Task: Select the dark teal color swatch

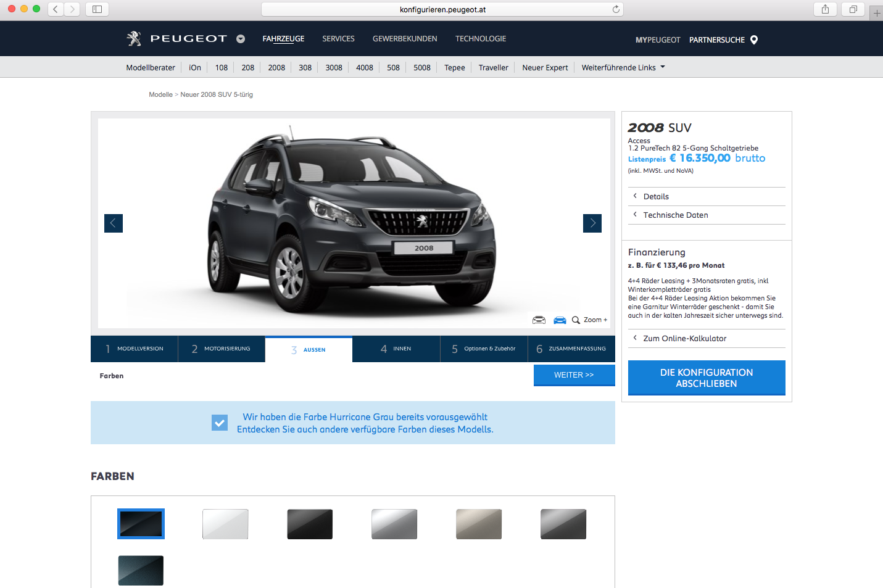Action: click(141, 571)
